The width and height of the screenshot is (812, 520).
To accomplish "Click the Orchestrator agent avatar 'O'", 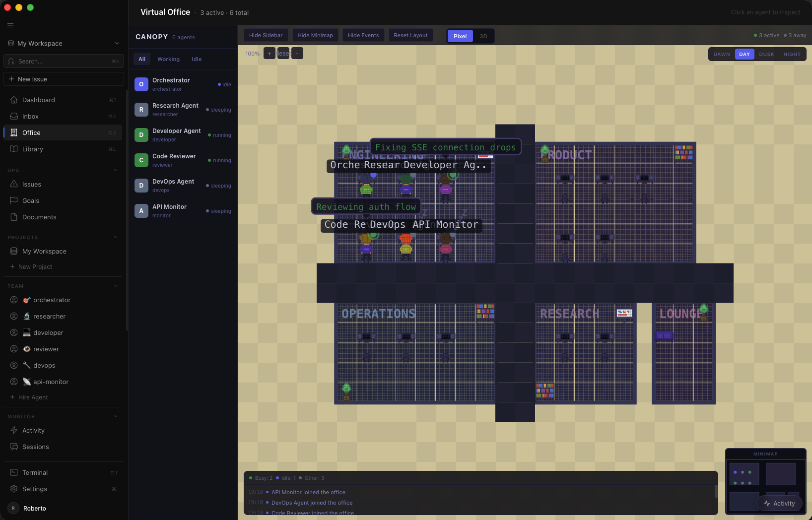I will [x=141, y=84].
